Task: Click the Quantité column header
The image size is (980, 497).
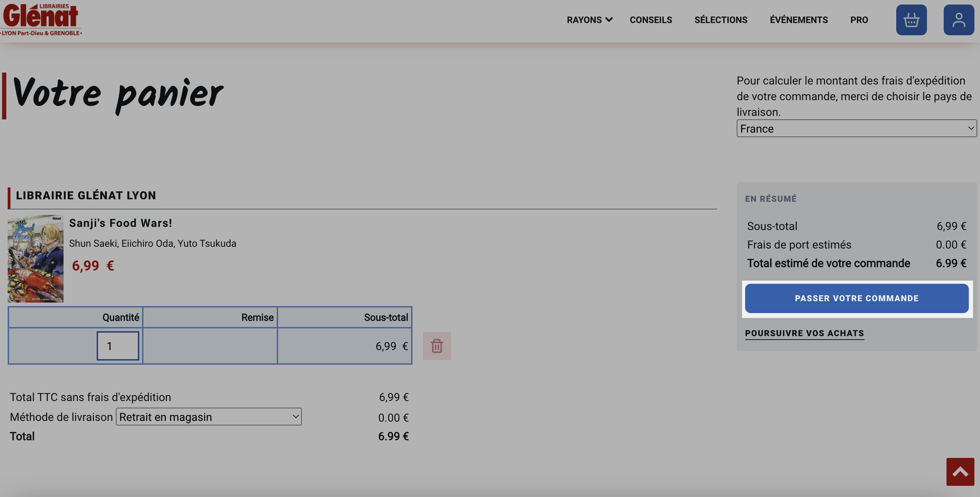Action: (75, 317)
